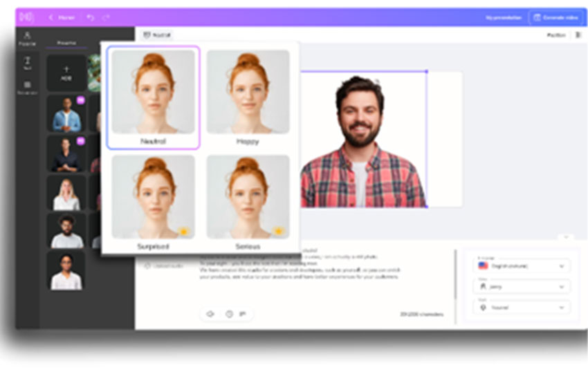
Task: Select the blonde woman presenter thumbnail
Action: tap(66, 194)
